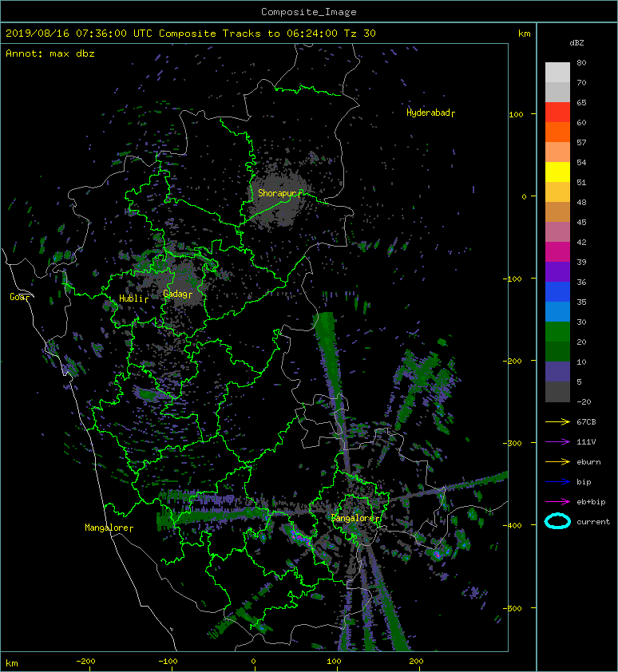Click the light blue 35 dBZ swatch

pyautogui.click(x=557, y=311)
